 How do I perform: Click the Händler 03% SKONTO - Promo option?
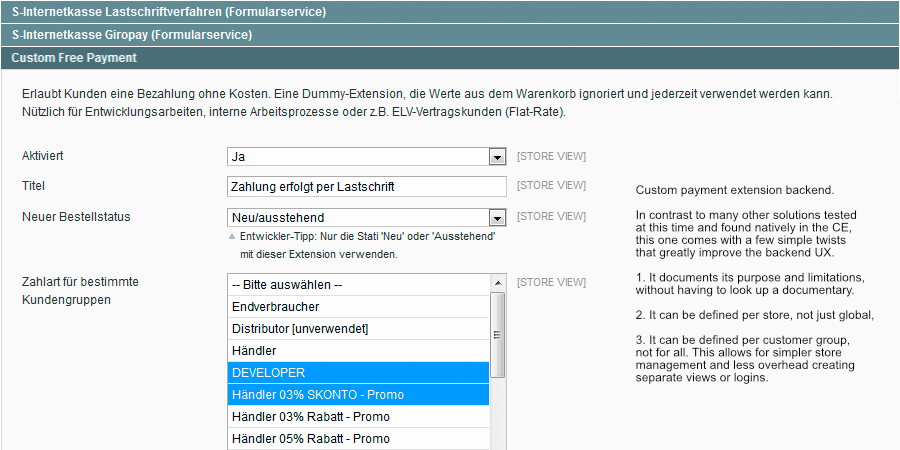[x=359, y=395]
